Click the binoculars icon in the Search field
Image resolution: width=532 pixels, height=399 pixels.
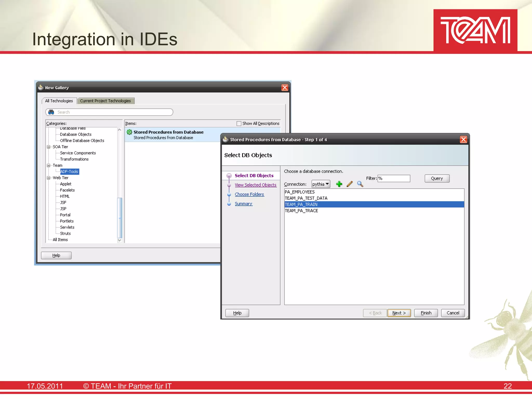[51, 112]
